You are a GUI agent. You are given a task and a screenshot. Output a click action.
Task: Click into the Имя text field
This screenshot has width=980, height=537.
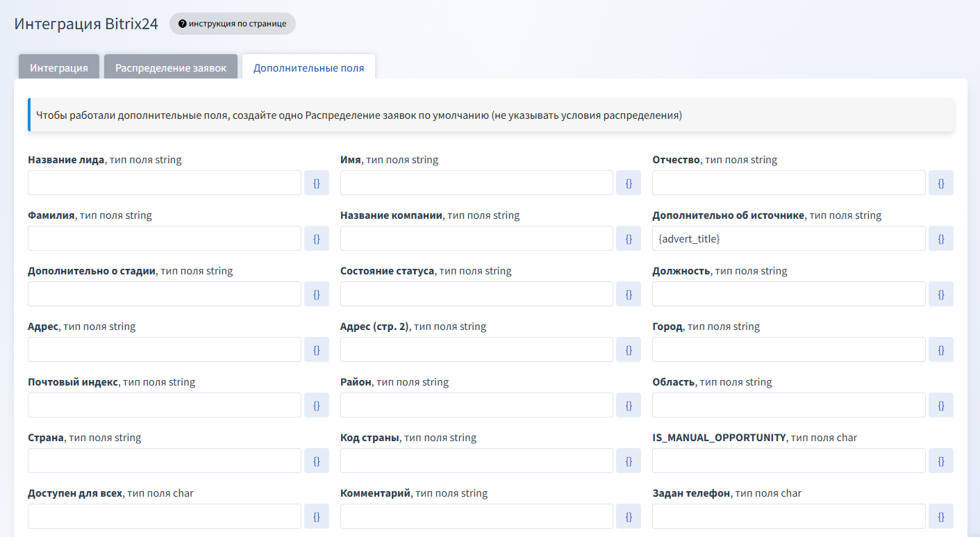click(476, 183)
